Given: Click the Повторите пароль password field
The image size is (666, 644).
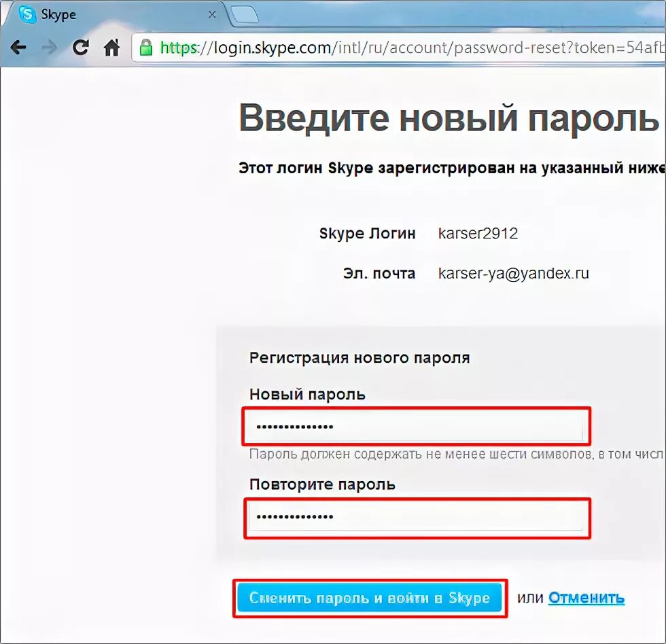Looking at the screenshot, I should coord(416,517).
